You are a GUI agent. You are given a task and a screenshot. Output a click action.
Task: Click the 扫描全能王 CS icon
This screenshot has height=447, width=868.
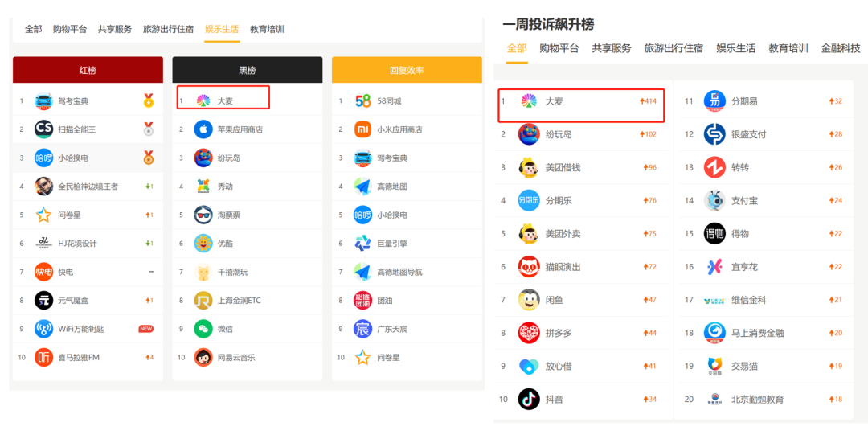[43, 129]
